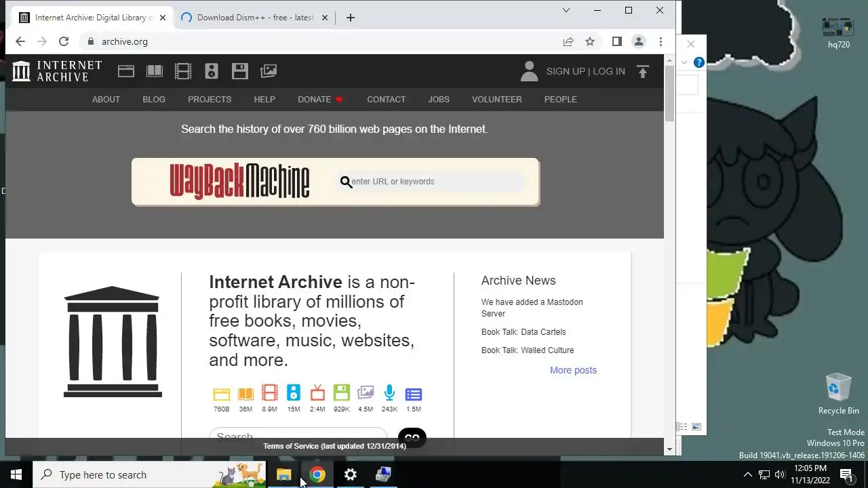Open Chrome profile avatar icon
Screen dimensions: 868x488
click(x=639, y=41)
